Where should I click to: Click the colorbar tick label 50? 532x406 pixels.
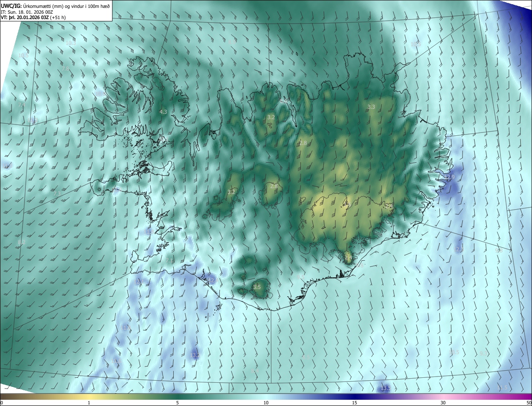click(529, 403)
